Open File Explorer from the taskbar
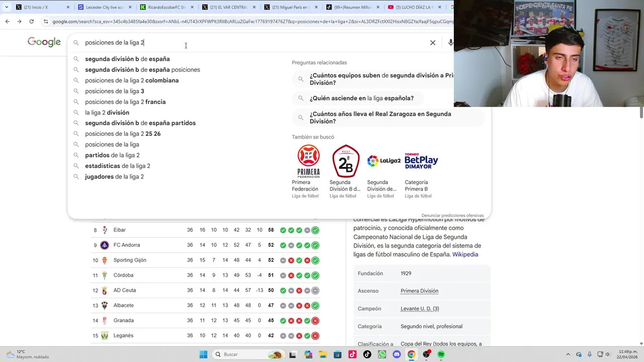Viewport: 644px width, 362px height. point(323,354)
